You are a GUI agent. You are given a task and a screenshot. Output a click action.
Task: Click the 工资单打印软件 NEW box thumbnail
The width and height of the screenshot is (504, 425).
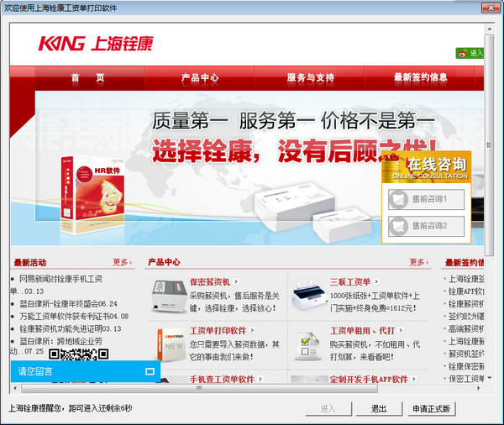click(x=171, y=345)
